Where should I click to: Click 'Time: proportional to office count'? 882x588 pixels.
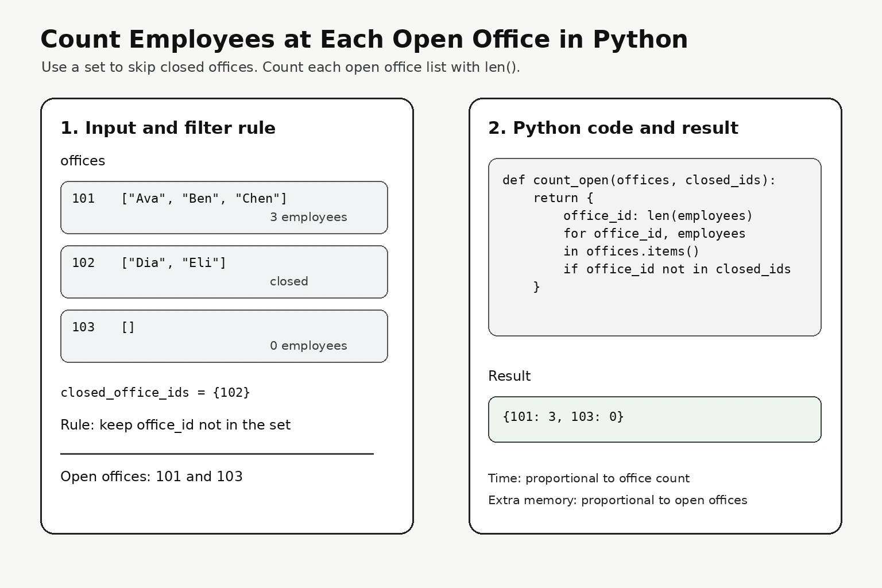(589, 478)
